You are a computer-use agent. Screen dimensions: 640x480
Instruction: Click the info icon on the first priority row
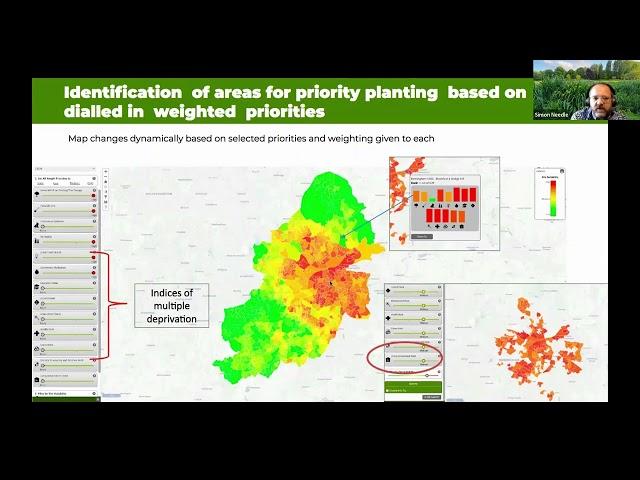pos(94,192)
